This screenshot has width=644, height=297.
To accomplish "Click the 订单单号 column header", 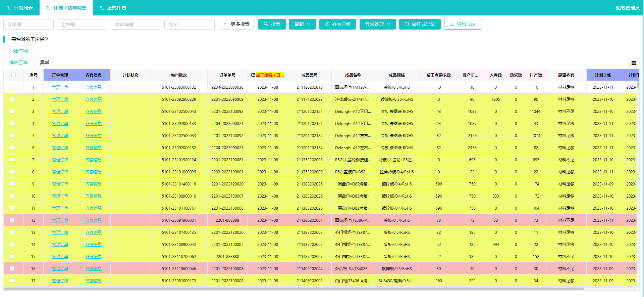I will point(227,75).
